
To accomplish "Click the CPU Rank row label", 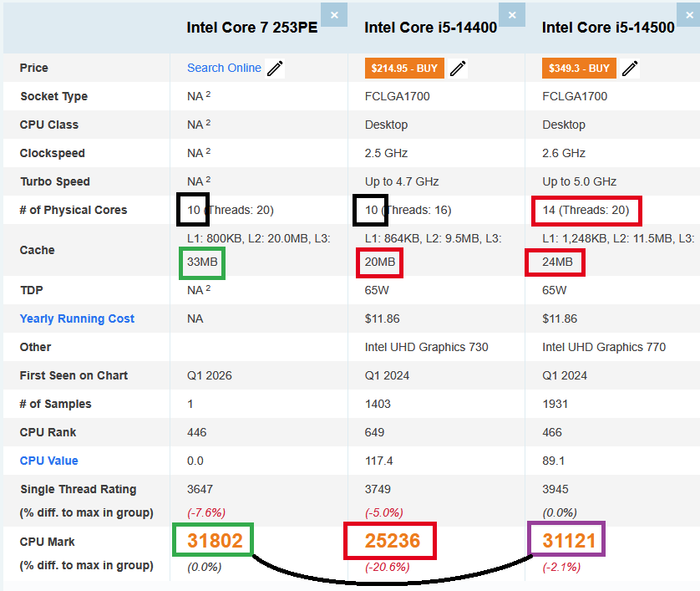I will (46, 432).
